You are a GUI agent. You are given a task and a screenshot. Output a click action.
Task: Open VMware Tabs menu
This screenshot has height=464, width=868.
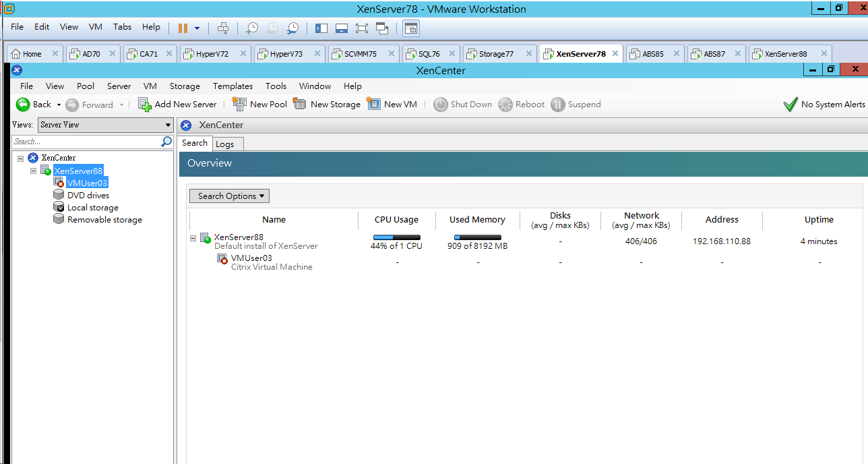pyautogui.click(x=122, y=27)
